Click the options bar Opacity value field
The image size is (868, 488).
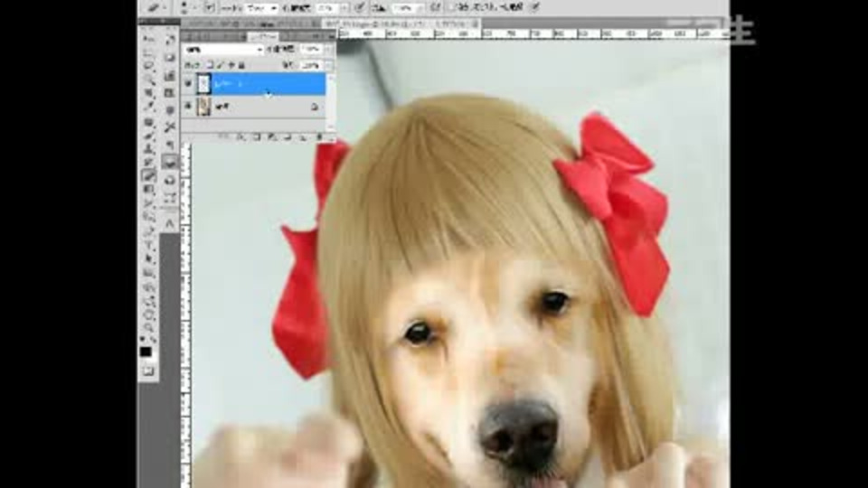tap(326, 8)
